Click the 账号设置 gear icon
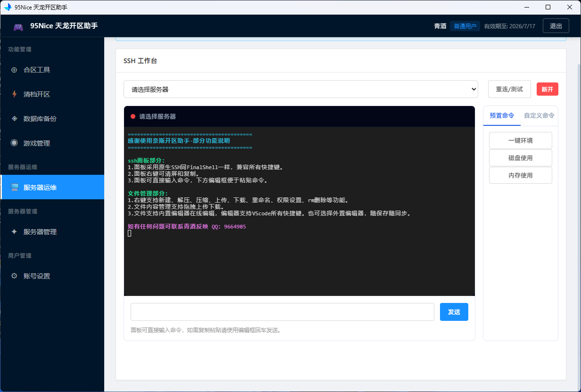 [x=14, y=276]
